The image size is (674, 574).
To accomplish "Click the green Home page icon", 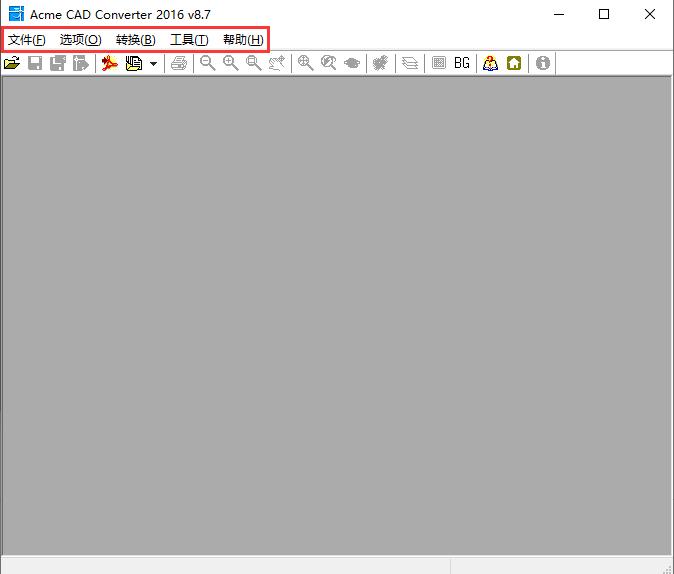I will coord(514,63).
